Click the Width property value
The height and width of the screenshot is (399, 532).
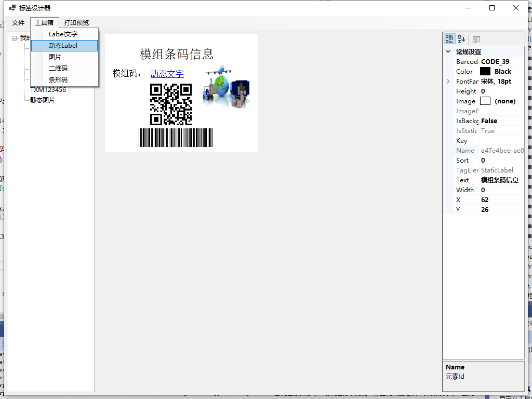tap(502, 190)
